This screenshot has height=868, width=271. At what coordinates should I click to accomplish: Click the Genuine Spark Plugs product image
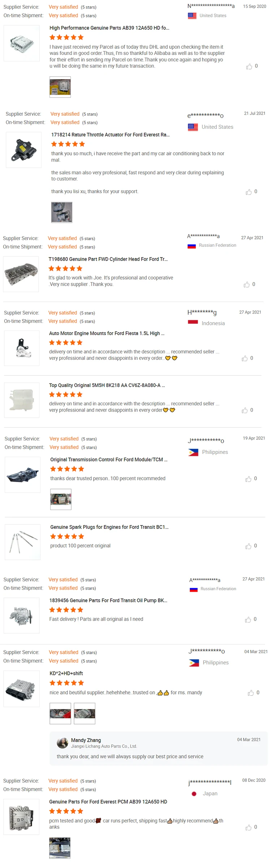tap(22, 542)
